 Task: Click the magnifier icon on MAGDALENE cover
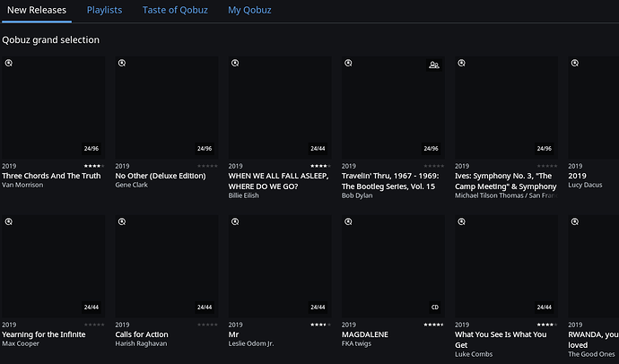click(348, 221)
